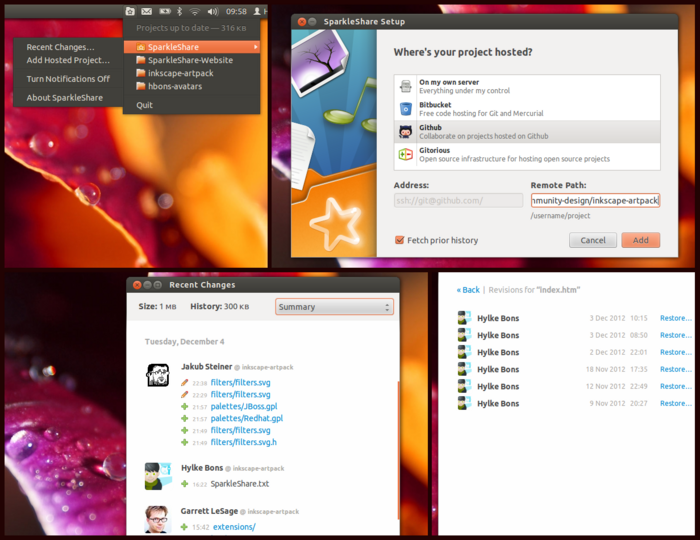Click Hylke Bons' avatar in Recent Changes
The width and height of the screenshot is (700, 540).
tap(158, 476)
